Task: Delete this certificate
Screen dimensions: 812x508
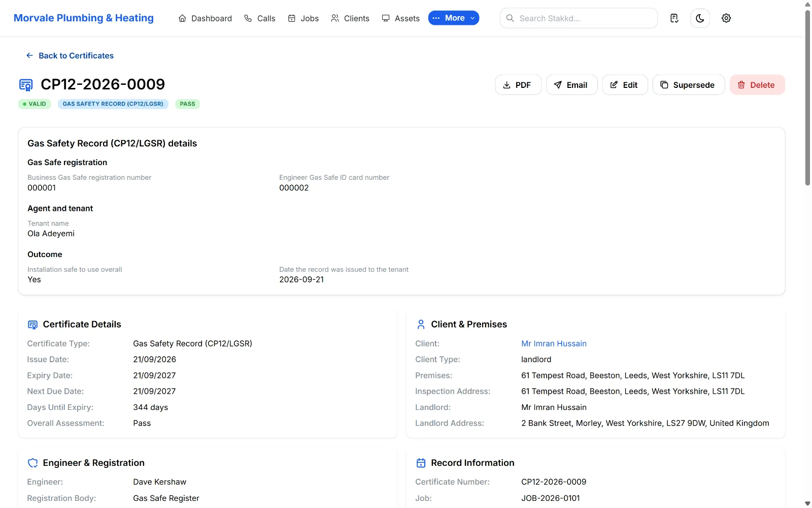Action: point(757,85)
